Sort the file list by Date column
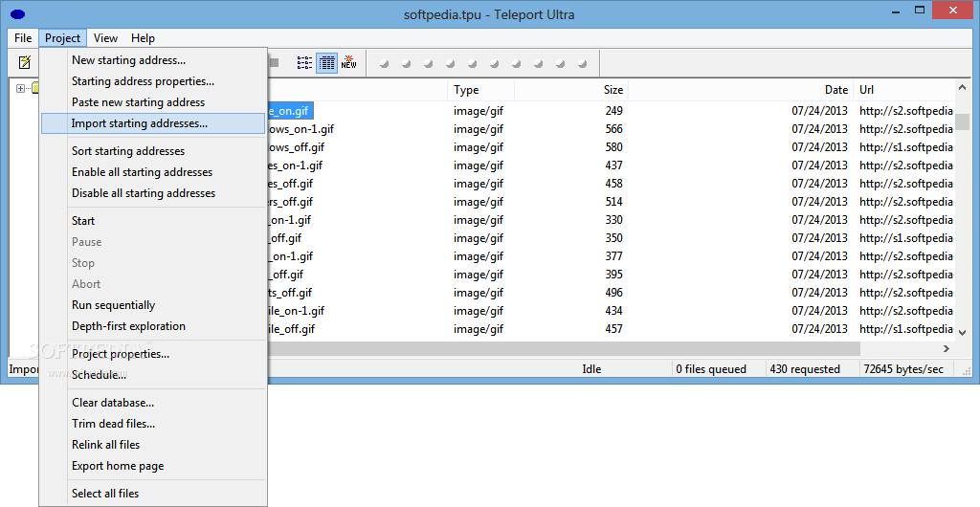Viewport: 980px width, 507px height. coord(741,90)
